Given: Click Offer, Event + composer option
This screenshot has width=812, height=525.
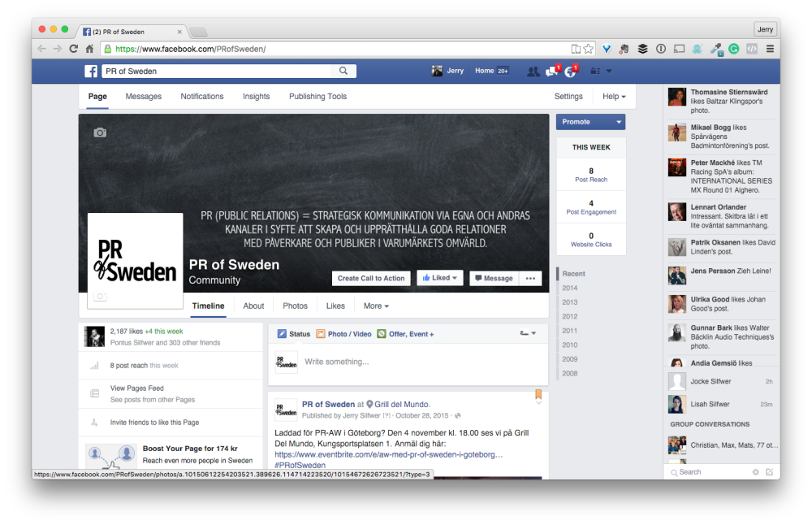Looking at the screenshot, I should pos(406,334).
